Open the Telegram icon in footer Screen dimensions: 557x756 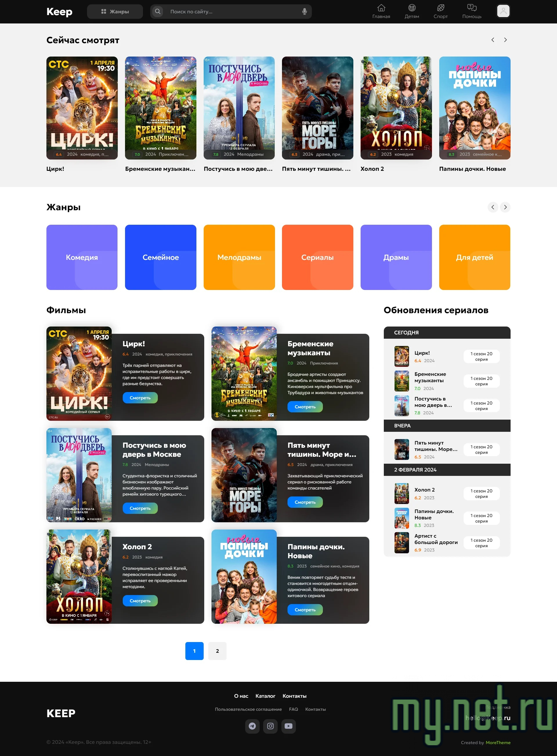(x=252, y=726)
